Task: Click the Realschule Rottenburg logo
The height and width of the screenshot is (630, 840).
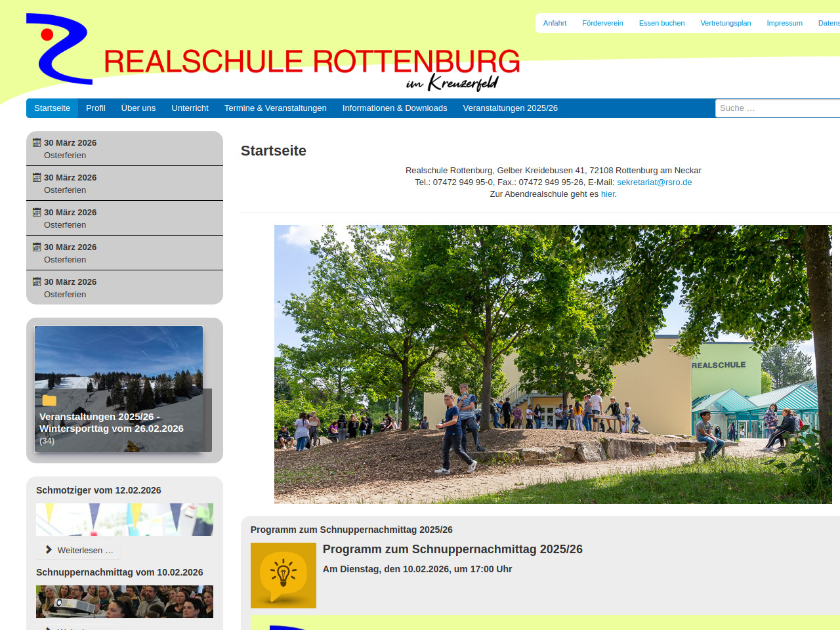Action: 272,52
